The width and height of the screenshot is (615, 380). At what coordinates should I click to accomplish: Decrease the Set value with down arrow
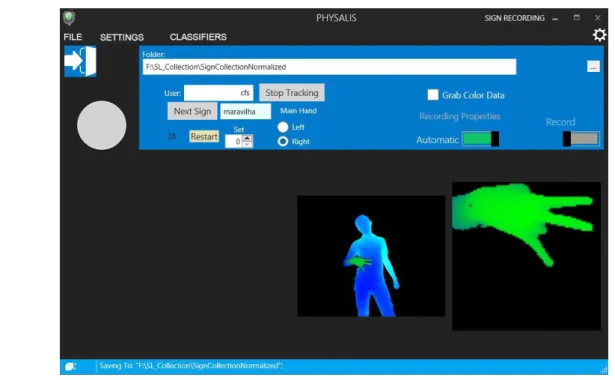247,144
